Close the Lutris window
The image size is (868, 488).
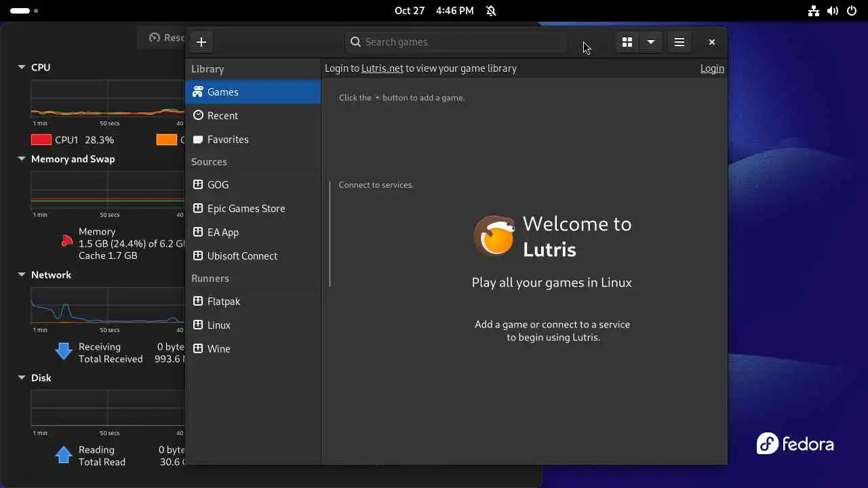(x=712, y=42)
